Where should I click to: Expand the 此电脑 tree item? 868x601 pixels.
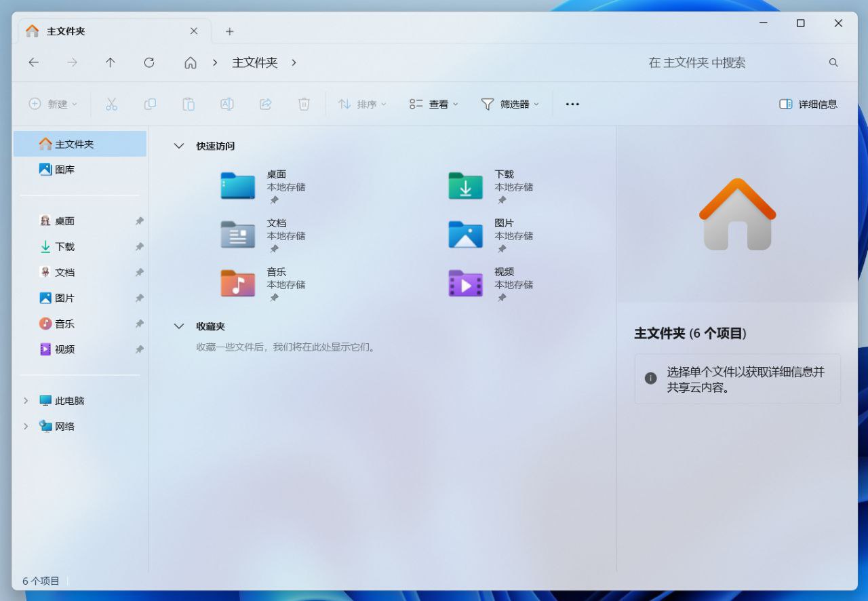click(x=27, y=400)
